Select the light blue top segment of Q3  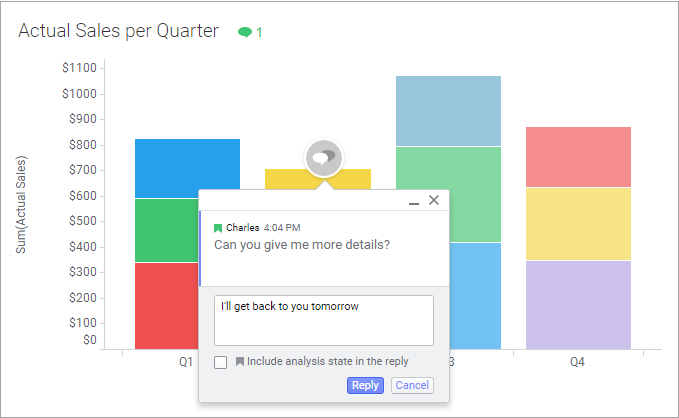coord(448,110)
